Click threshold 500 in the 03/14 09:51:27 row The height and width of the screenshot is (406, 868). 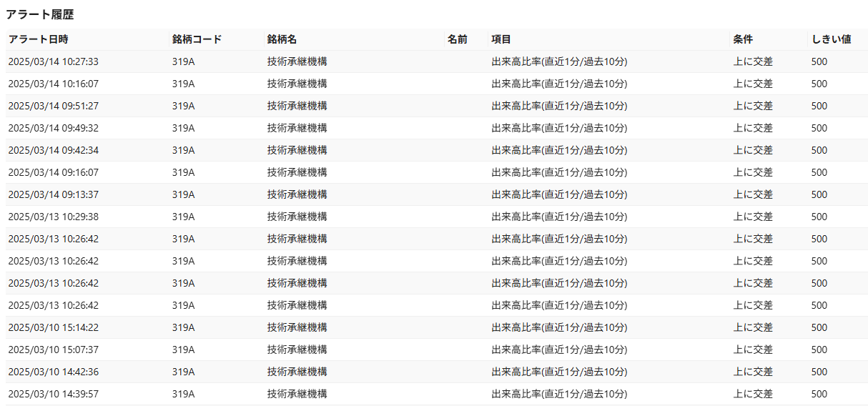pyautogui.click(x=819, y=106)
